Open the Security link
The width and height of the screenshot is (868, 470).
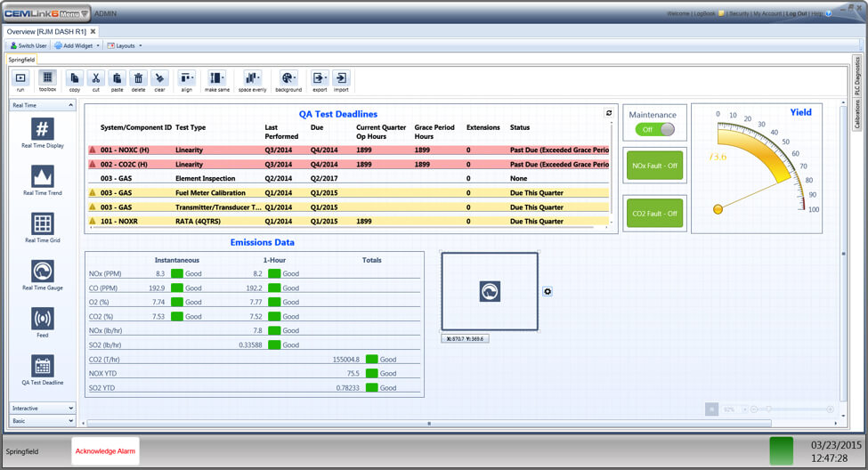(x=739, y=13)
